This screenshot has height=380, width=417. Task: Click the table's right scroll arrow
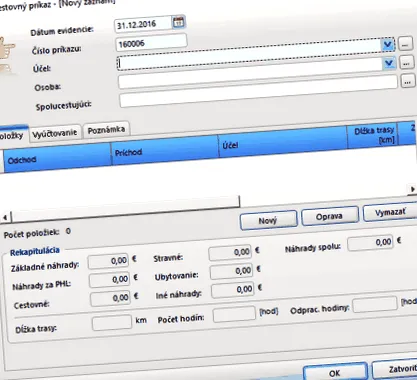pyautogui.click(x=413, y=189)
